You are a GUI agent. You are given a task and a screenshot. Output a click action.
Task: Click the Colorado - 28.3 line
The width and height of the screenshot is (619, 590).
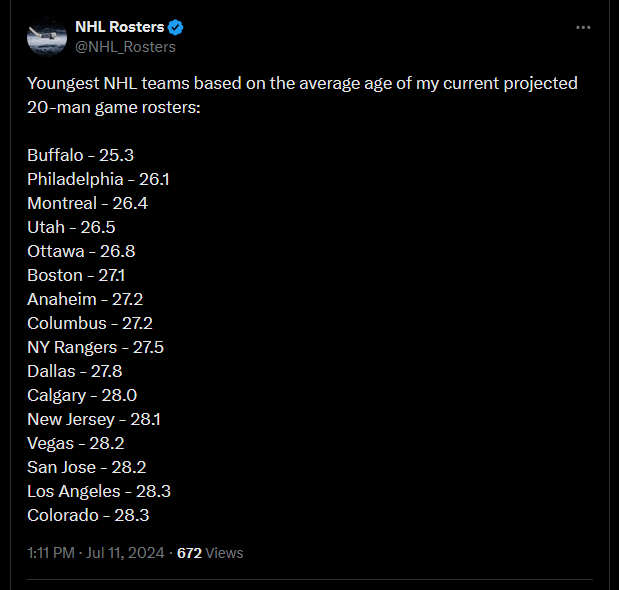(89, 515)
